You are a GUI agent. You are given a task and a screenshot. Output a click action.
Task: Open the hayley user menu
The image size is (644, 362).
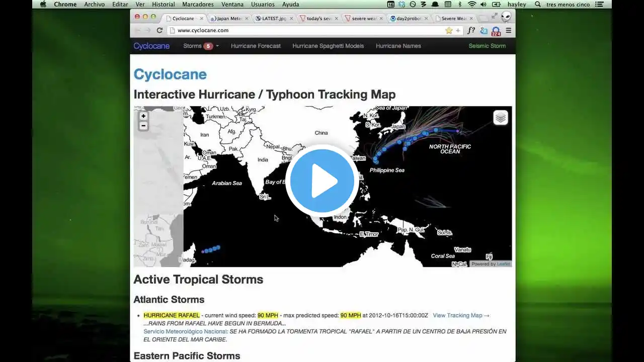[517, 4]
